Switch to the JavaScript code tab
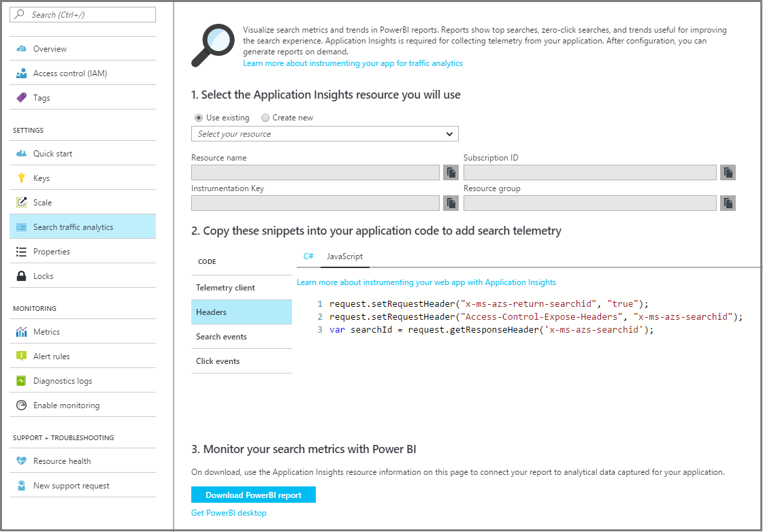This screenshot has height=532, width=763. 344,256
